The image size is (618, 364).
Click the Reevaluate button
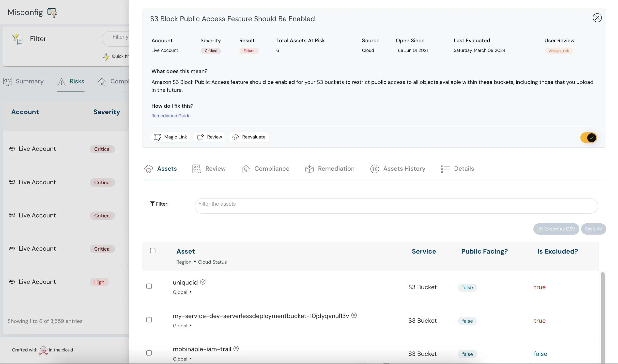[x=249, y=137]
